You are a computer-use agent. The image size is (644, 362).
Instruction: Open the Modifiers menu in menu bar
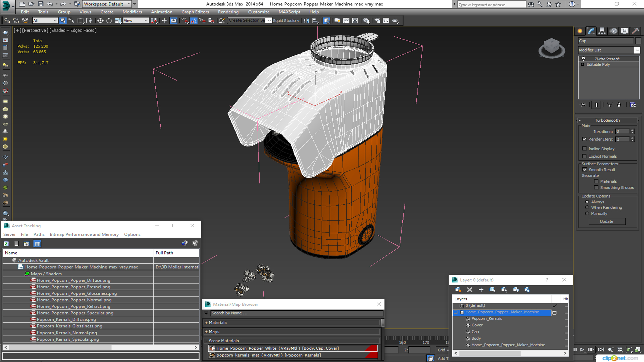[133, 12]
